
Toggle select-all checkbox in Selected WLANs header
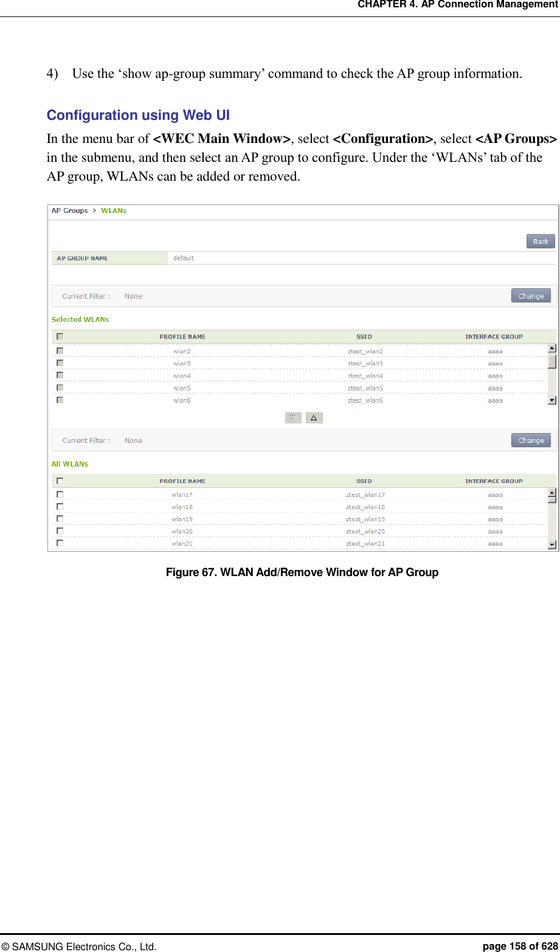click(60, 336)
